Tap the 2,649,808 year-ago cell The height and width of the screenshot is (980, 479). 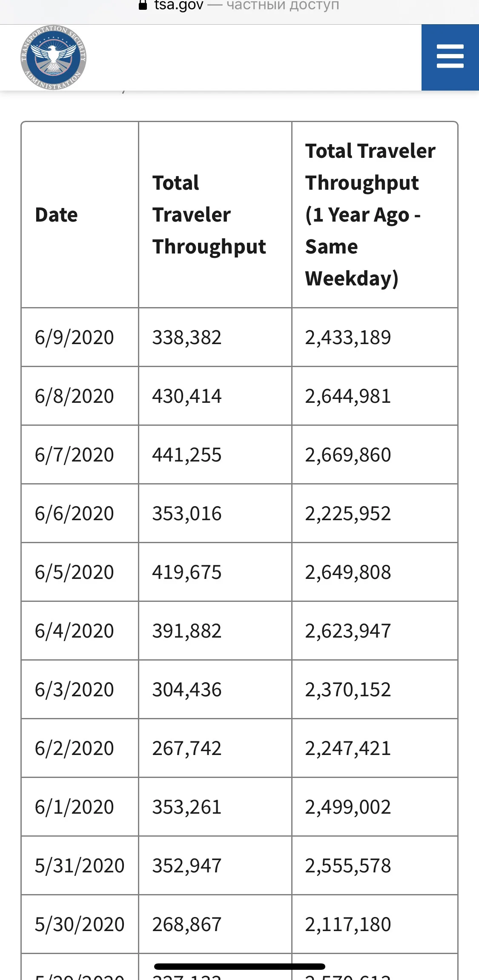(x=375, y=572)
